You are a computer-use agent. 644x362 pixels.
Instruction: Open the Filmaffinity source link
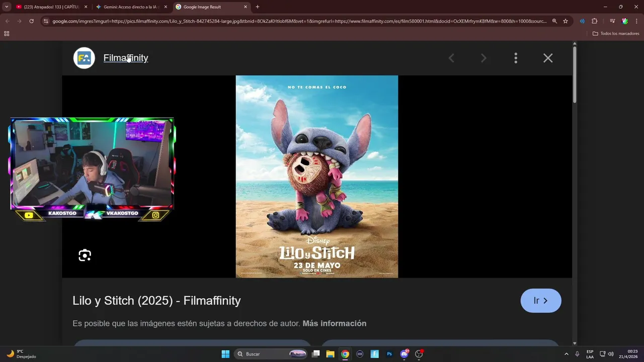coord(126,58)
